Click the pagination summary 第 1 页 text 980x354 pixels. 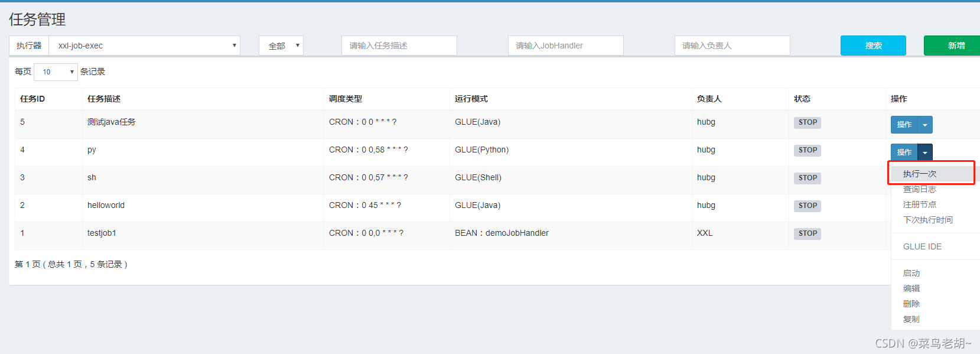(71, 264)
